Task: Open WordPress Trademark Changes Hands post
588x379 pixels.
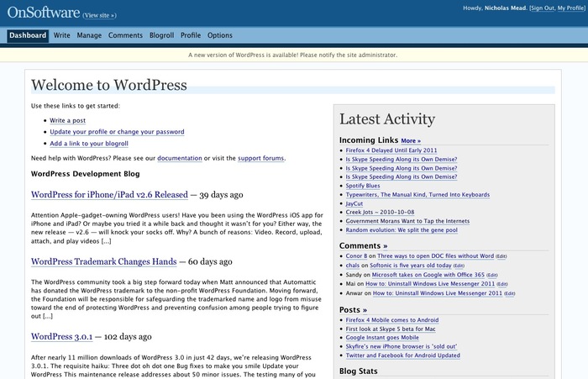Action: [104, 261]
